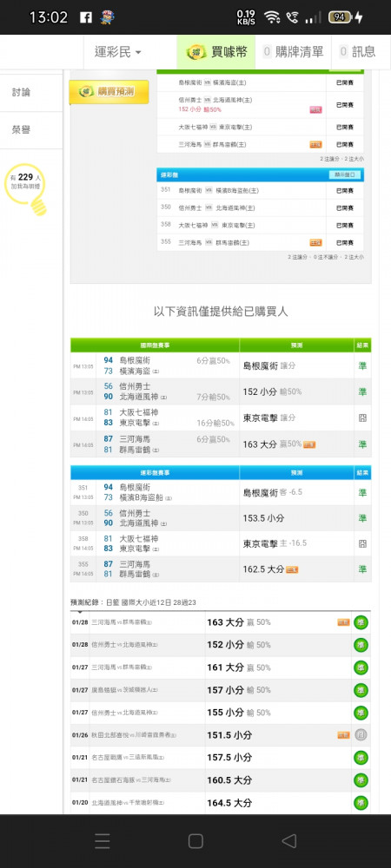Click the pink tag beside 152 小分 輸50%
This screenshot has width=391, height=868.
click(315, 109)
